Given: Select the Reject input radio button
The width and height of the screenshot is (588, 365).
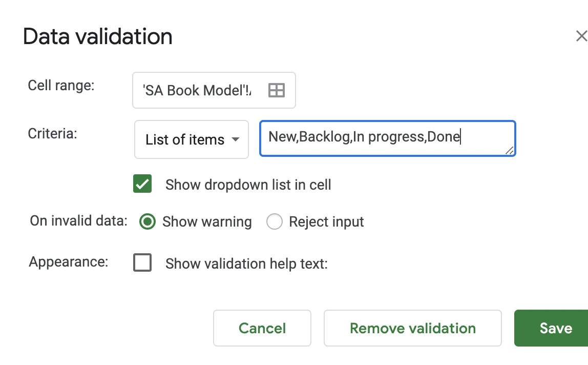Looking at the screenshot, I should (x=275, y=221).
